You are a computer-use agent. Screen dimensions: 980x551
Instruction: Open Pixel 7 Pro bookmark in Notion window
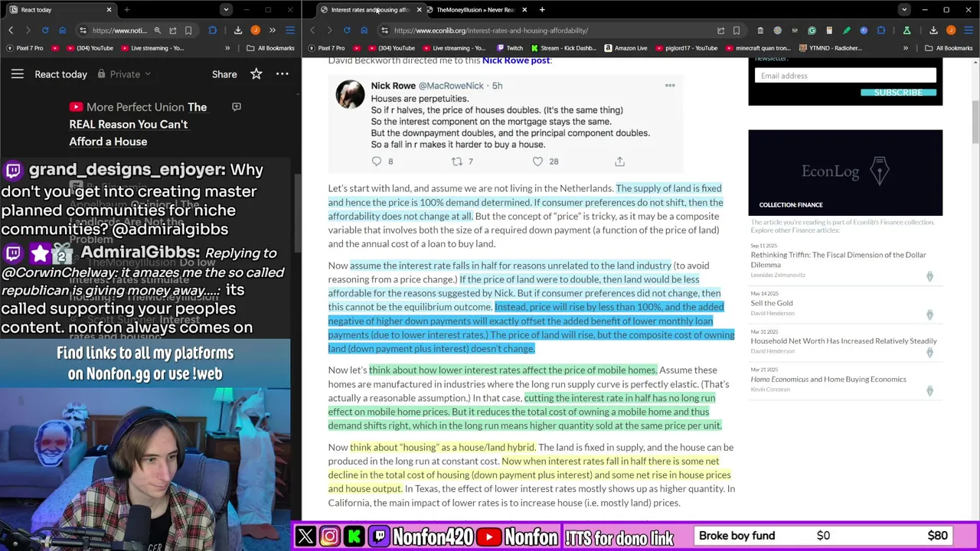[x=25, y=48]
